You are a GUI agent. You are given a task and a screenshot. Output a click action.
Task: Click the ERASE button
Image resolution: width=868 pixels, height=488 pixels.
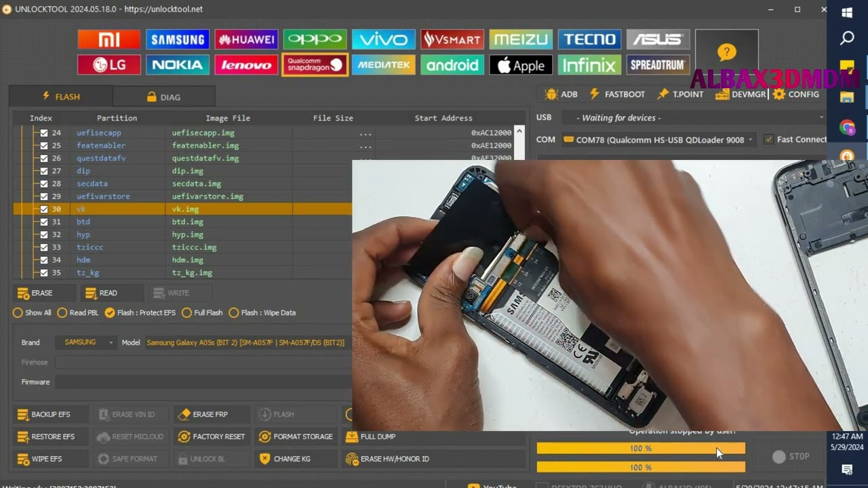[43, 293]
